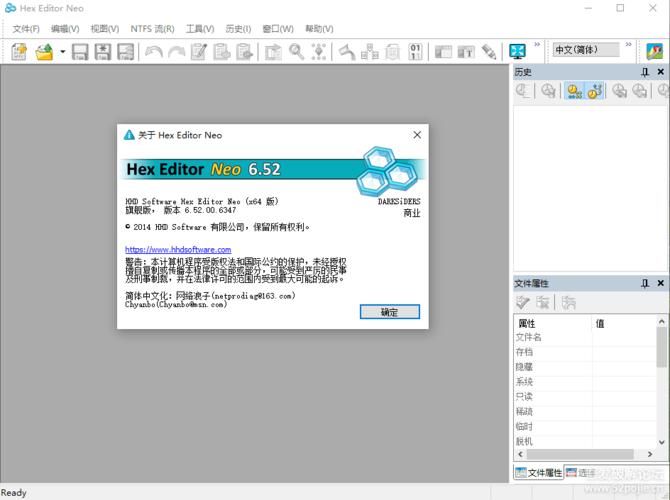Click the Save All floppy icon
Viewport: 670px width, 500px height.
(x=126, y=52)
